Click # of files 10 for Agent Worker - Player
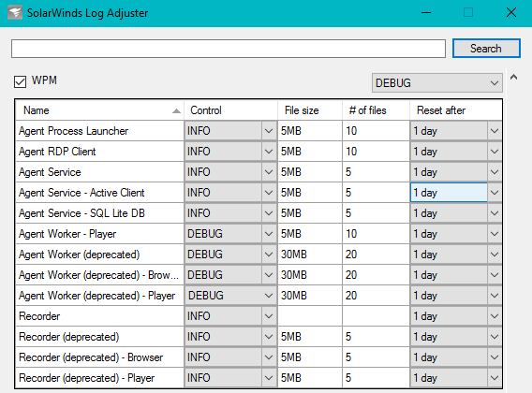Screen dimensions: 532x393 [376, 234]
